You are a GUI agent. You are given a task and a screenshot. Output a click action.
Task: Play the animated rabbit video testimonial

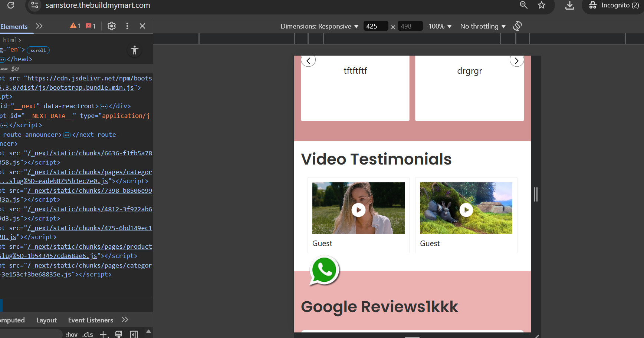pyautogui.click(x=466, y=210)
